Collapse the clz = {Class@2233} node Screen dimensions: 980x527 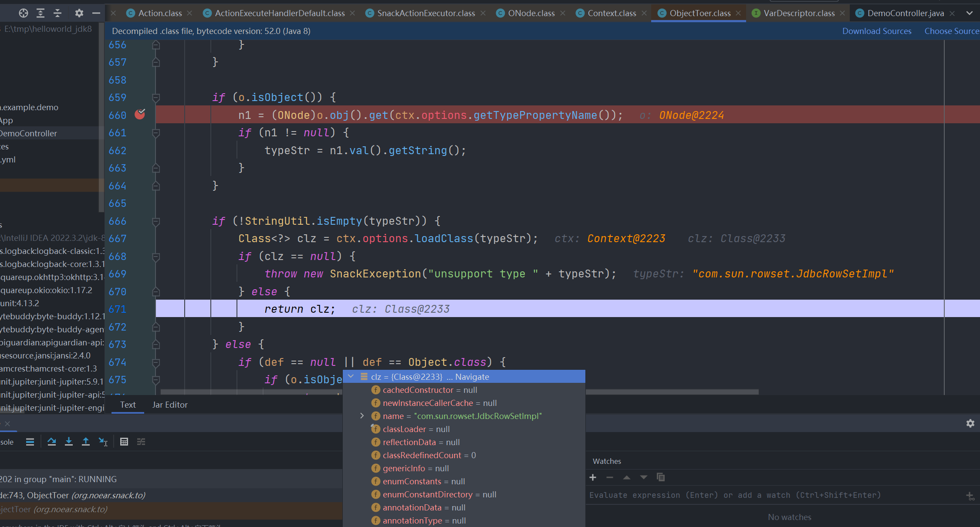click(x=351, y=376)
